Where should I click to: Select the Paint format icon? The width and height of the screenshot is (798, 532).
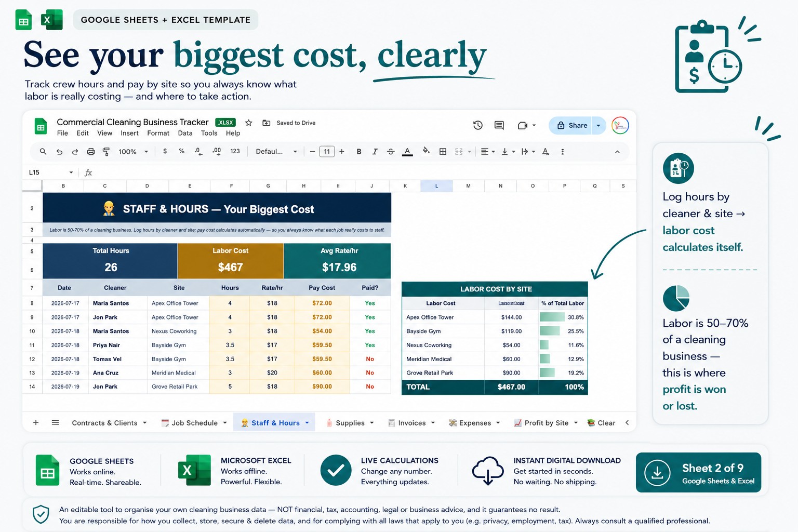click(x=106, y=152)
